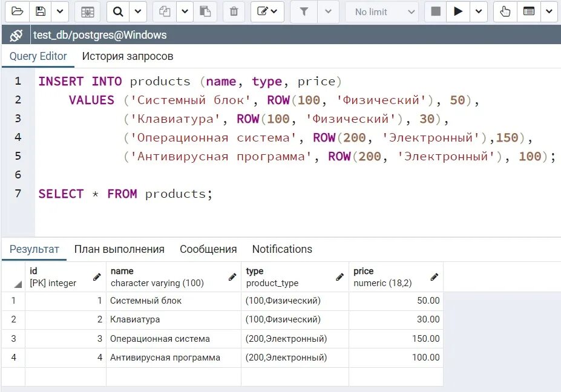This screenshot has height=392, width=561.
Task: Click the 30.00 price cell
Action: pyautogui.click(x=396, y=319)
